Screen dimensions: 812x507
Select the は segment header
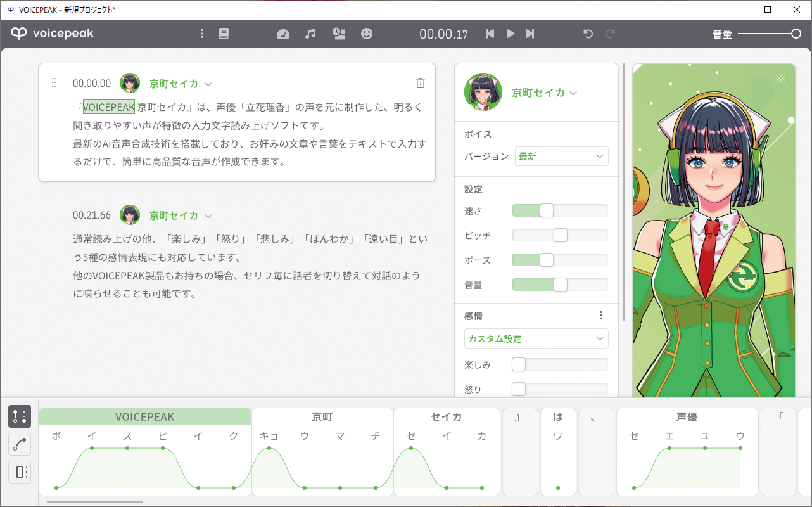[558, 416]
